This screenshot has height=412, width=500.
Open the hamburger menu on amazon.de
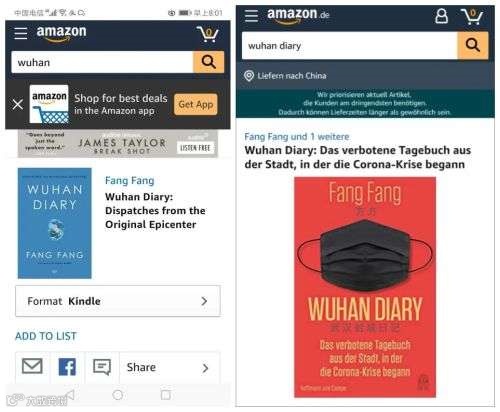point(251,16)
